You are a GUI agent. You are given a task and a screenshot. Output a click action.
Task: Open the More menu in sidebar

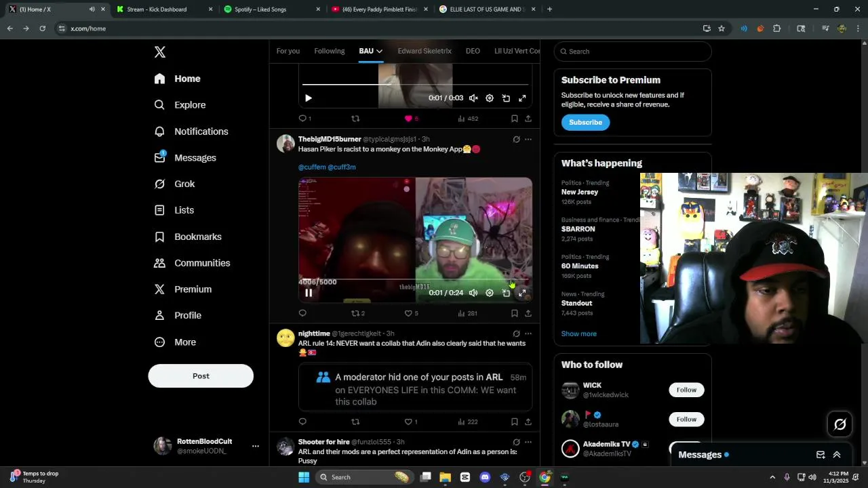pos(175,342)
